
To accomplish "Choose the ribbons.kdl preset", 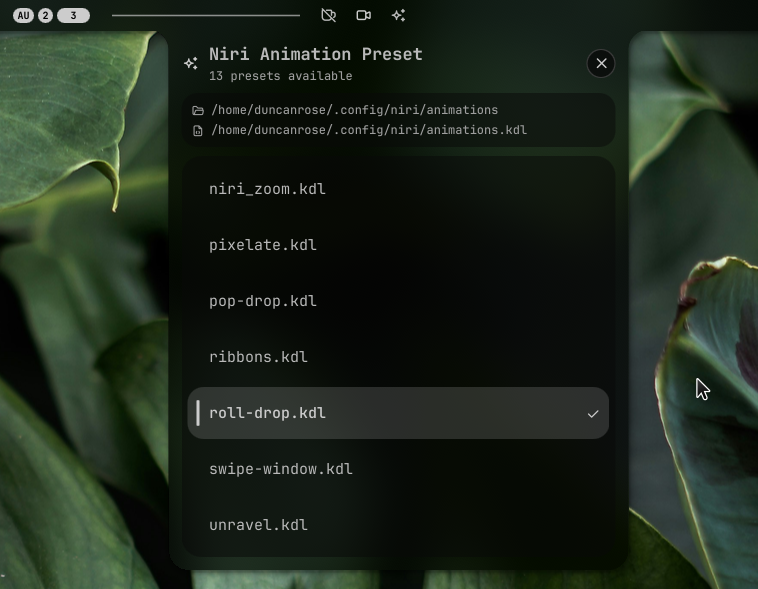I will click(x=398, y=357).
